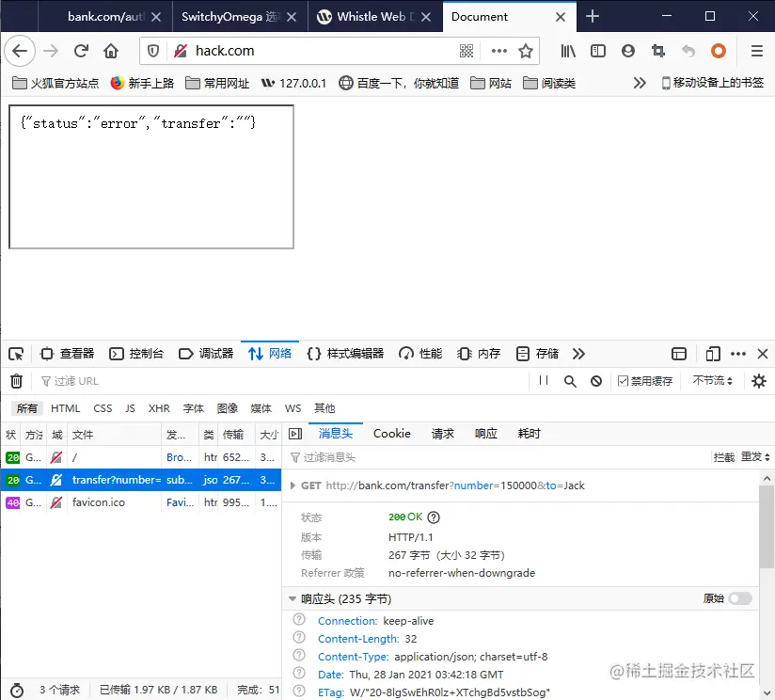Show sidebars icon in toolbar

tap(598, 51)
